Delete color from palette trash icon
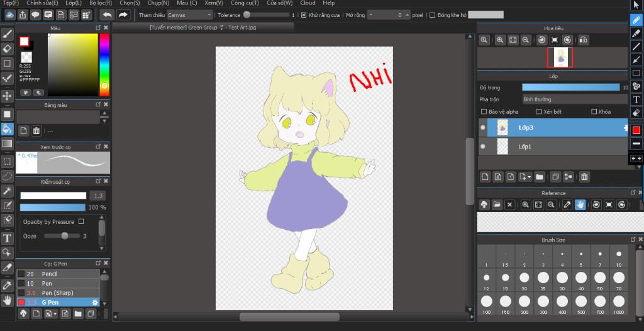 click(36, 131)
